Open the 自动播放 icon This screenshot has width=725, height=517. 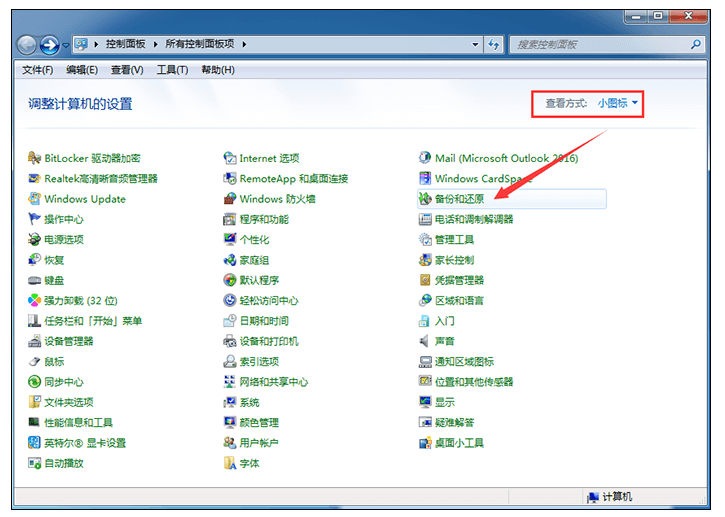(x=34, y=463)
